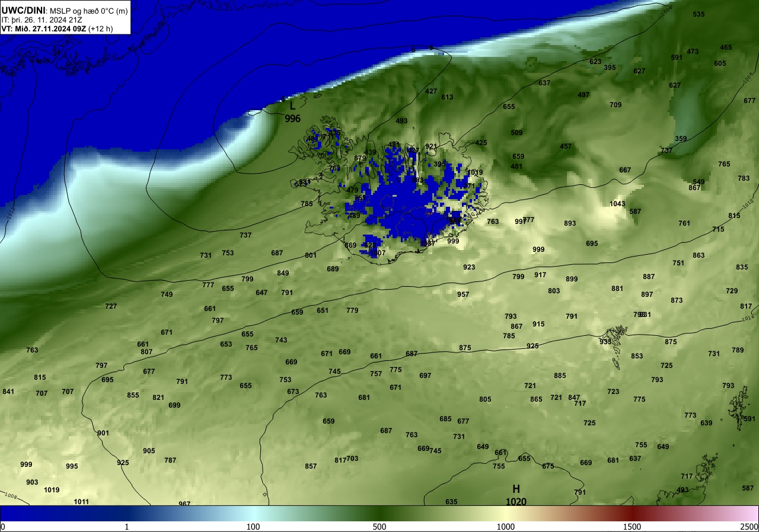Click the height value 917
The height and width of the screenshot is (532, 759).
541,275
